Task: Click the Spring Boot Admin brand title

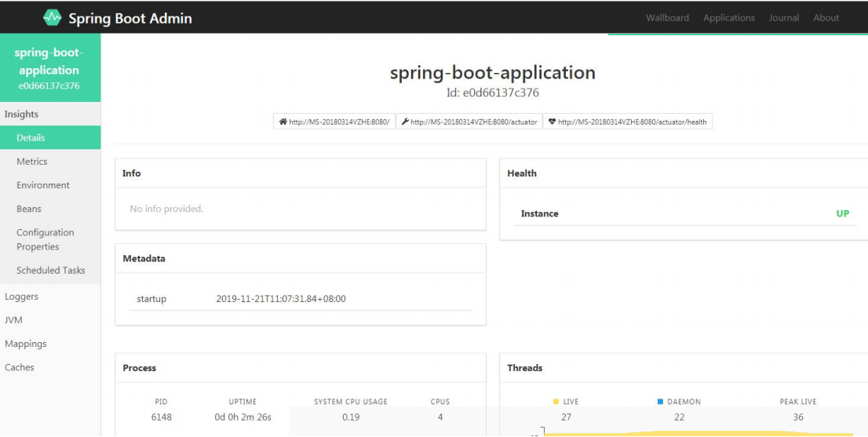Action: [x=130, y=18]
